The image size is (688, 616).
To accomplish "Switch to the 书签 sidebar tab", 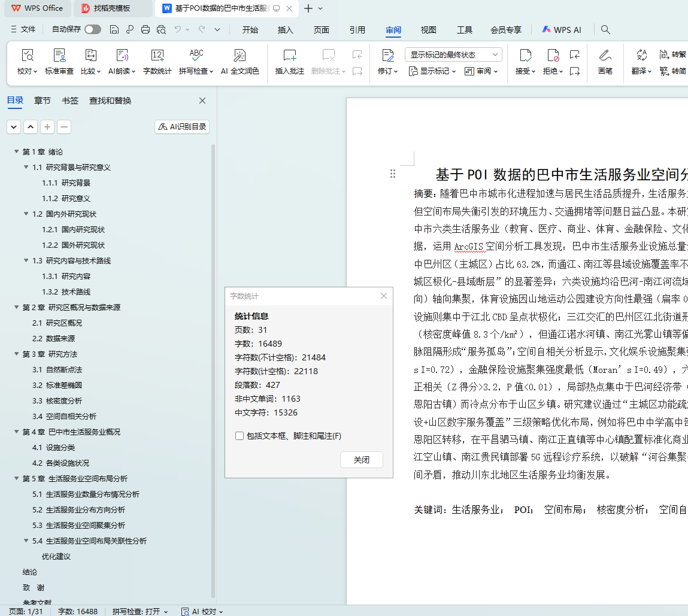I will click(70, 101).
